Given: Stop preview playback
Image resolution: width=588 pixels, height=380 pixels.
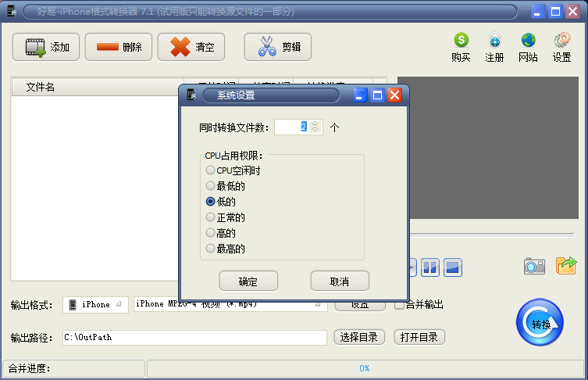Looking at the screenshot, I should pos(453,267).
